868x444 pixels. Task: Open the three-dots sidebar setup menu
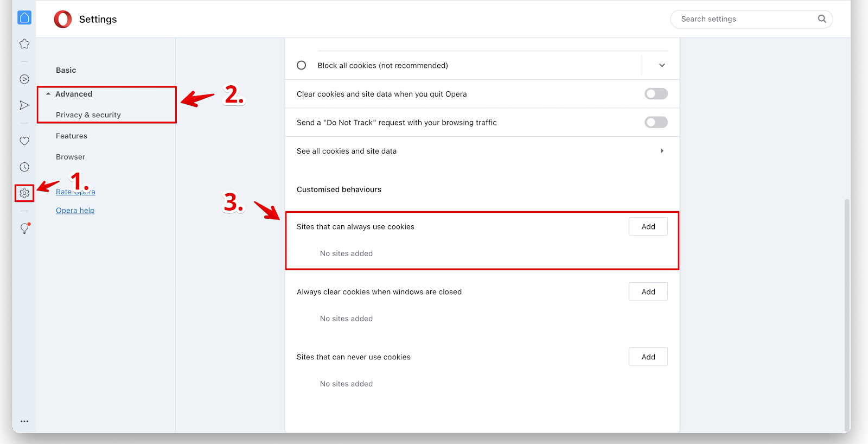(x=24, y=421)
